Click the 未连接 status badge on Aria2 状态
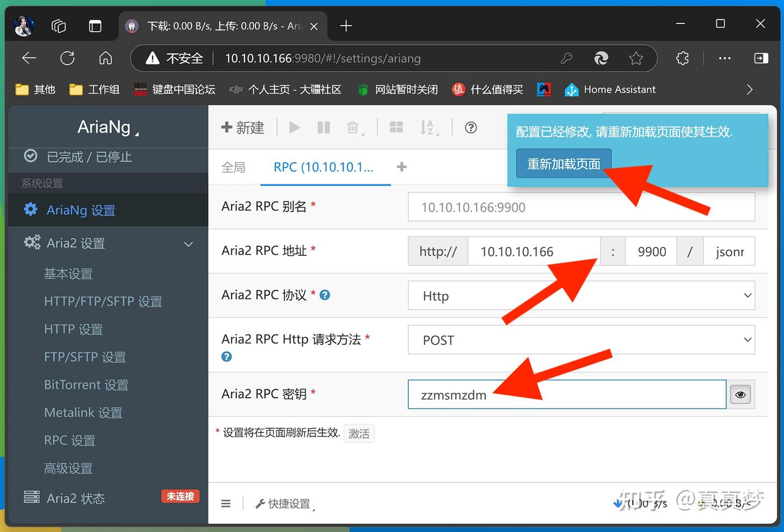This screenshot has width=784, height=532. click(180, 496)
